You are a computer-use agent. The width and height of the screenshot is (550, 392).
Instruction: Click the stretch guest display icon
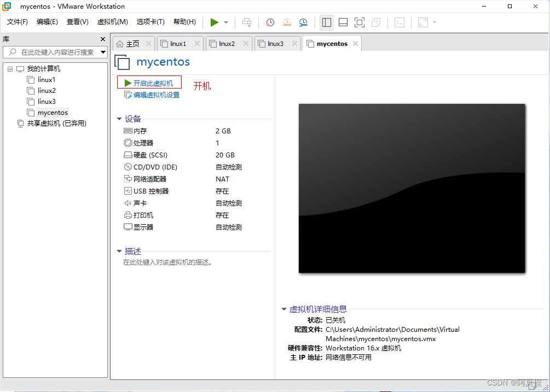click(x=423, y=22)
